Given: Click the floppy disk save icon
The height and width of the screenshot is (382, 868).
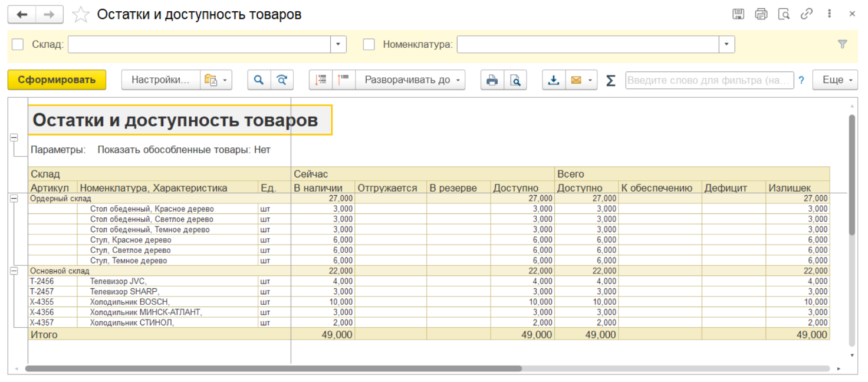Looking at the screenshot, I should click(738, 14).
